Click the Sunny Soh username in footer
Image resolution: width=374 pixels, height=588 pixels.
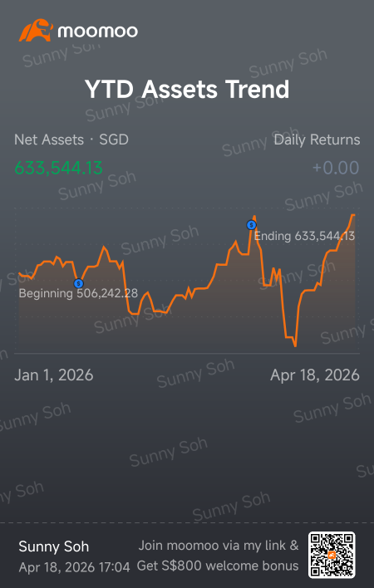pyautogui.click(x=54, y=546)
